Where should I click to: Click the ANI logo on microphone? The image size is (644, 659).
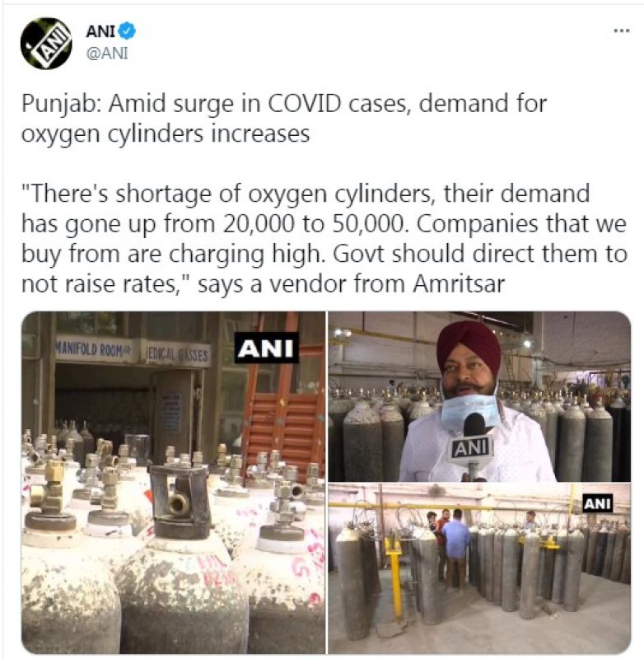[x=471, y=448]
